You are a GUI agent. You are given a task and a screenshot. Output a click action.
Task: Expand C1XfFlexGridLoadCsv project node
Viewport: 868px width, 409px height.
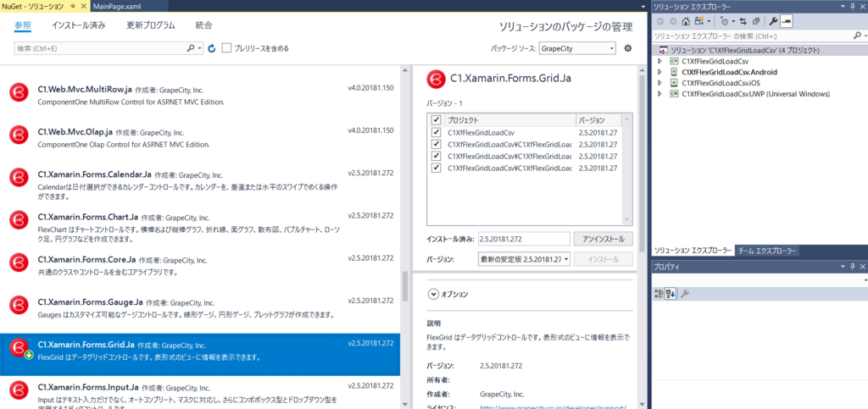[x=659, y=61]
